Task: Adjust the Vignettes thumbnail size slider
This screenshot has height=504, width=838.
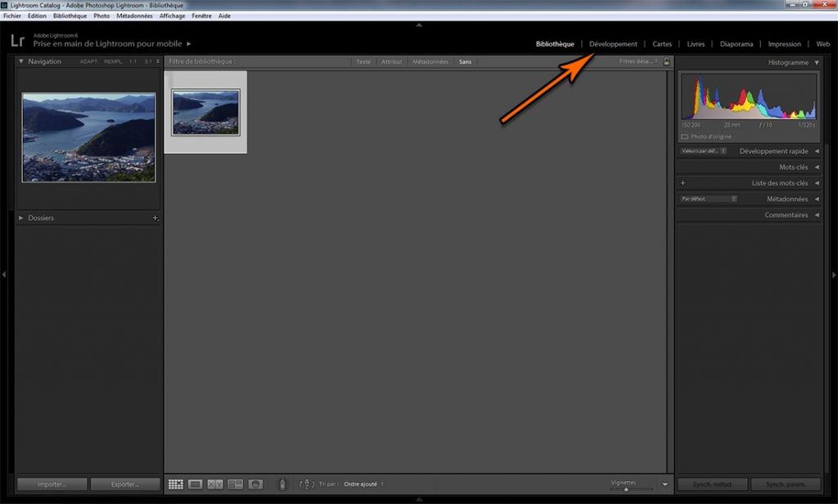Action: [626, 489]
